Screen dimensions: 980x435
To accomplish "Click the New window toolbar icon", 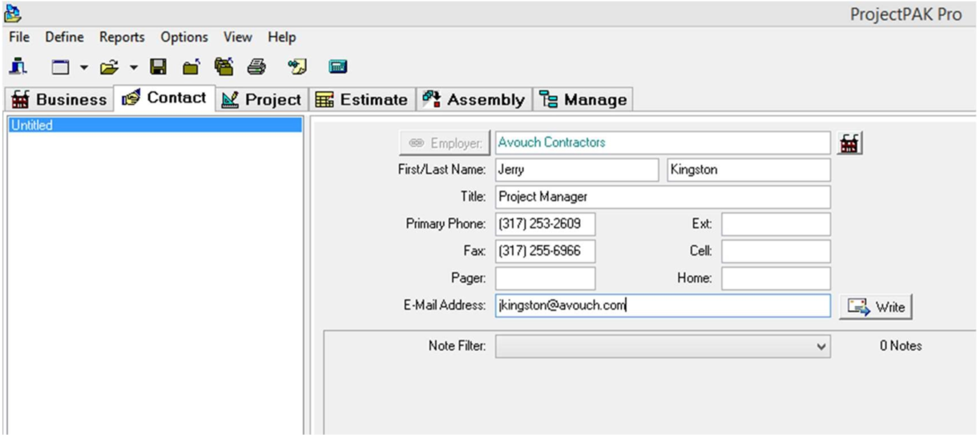I will [x=59, y=68].
